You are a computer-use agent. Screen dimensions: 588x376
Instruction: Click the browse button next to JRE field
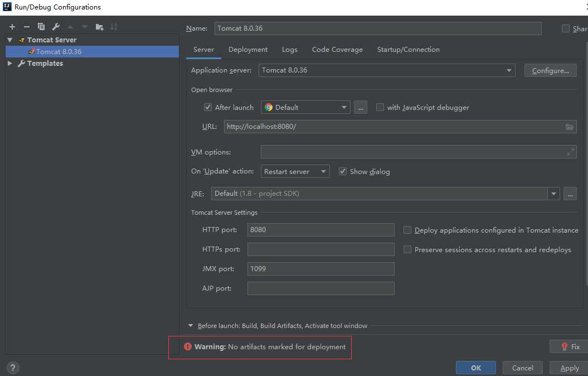[570, 194]
